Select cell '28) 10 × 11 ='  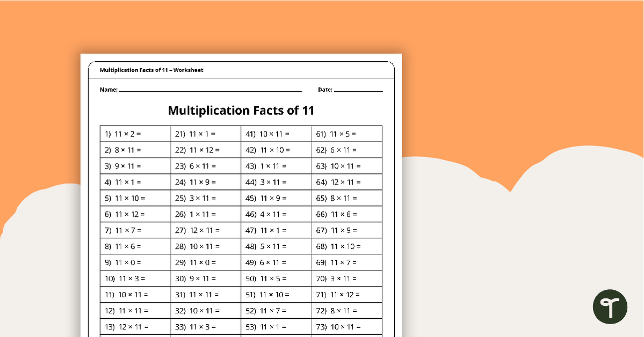tap(206, 246)
